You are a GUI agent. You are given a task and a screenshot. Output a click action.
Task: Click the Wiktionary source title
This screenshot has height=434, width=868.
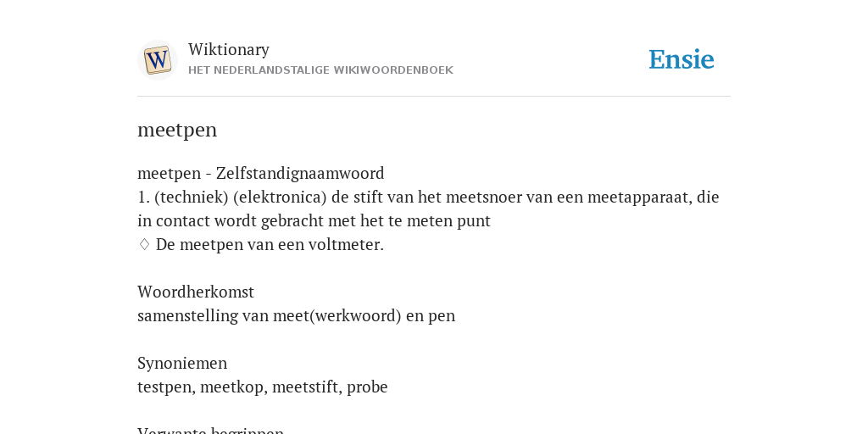coord(229,49)
